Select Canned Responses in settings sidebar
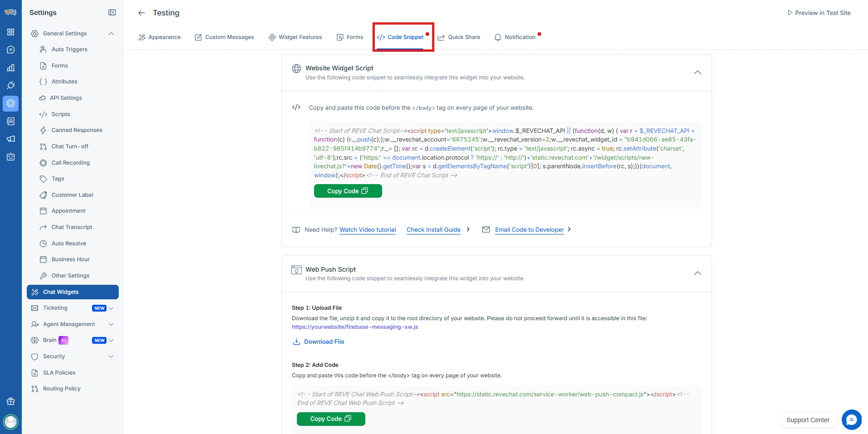This screenshot has width=868, height=434. click(77, 130)
